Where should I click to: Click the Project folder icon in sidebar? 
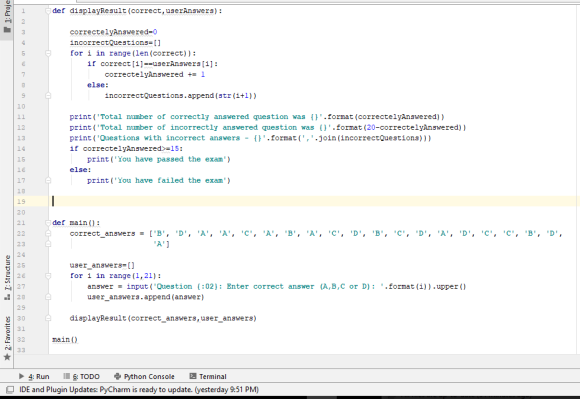click(x=7, y=29)
